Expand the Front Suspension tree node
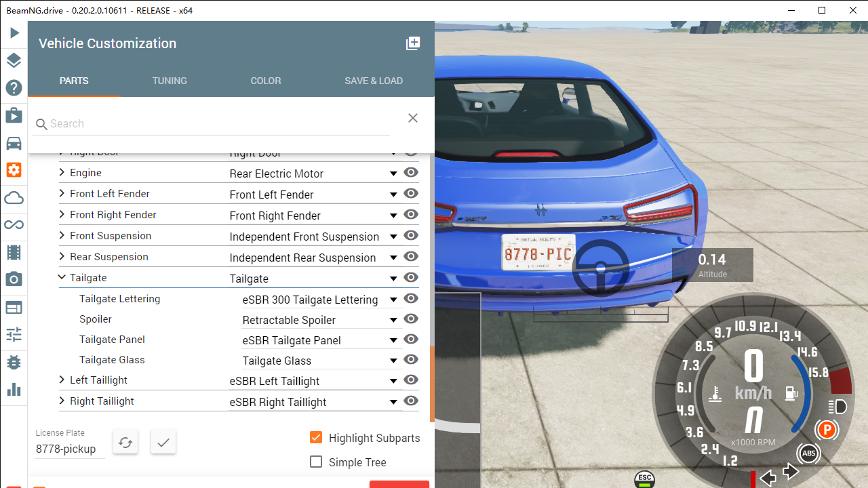 pos(62,236)
